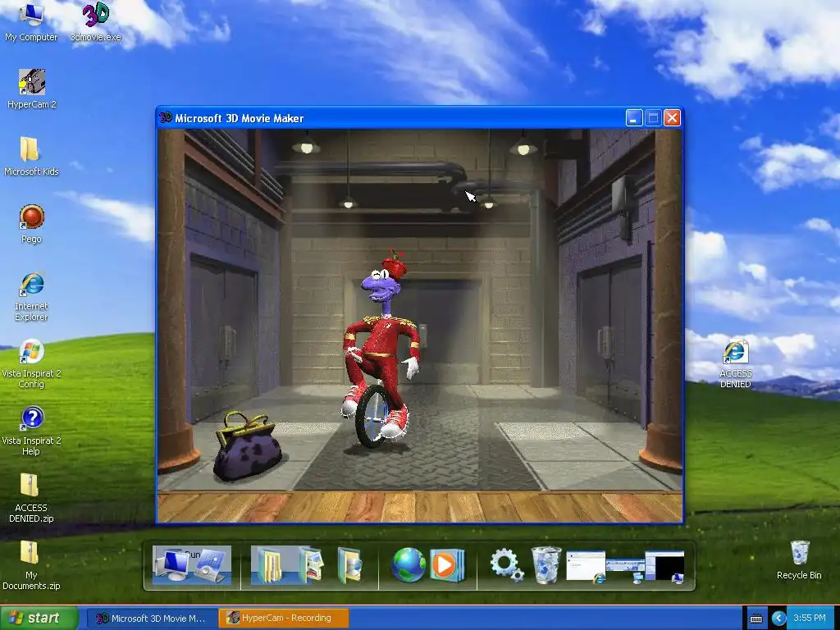This screenshot has width=840, height=630.
Task: Click the Start button
Action: click(39, 619)
